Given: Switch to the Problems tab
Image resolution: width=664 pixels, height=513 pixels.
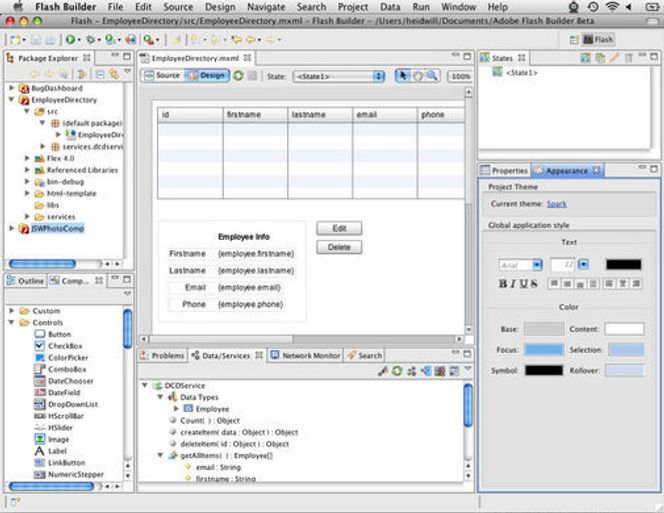Looking at the screenshot, I should point(163,355).
